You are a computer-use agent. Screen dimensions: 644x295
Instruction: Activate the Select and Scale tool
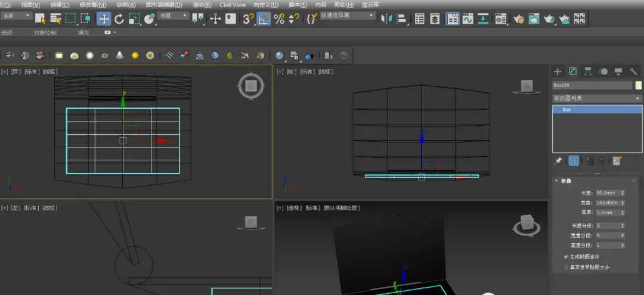[134, 18]
